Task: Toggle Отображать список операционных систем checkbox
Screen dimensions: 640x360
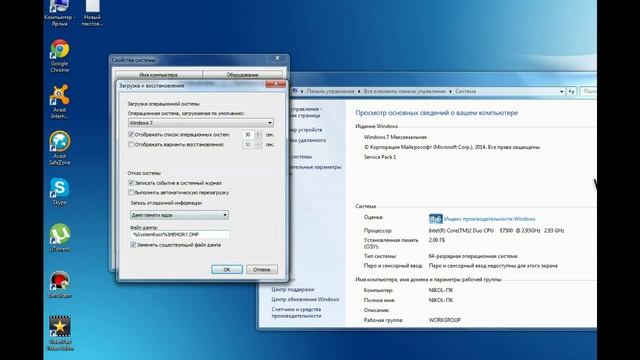Action: [131, 134]
